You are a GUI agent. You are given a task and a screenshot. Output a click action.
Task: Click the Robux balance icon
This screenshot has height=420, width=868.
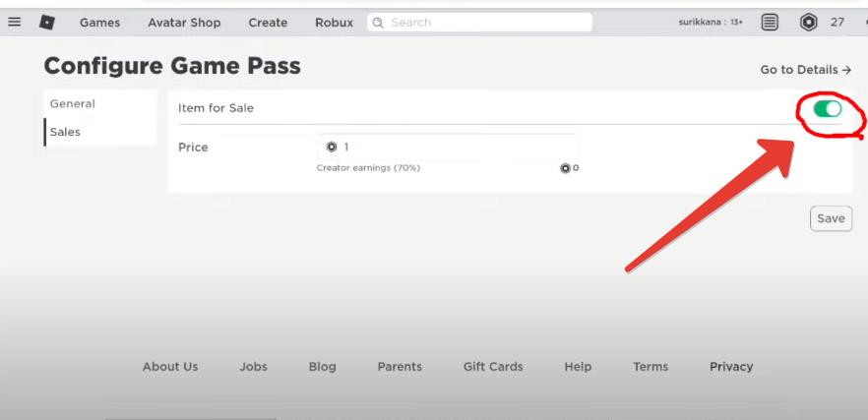(x=809, y=22)
